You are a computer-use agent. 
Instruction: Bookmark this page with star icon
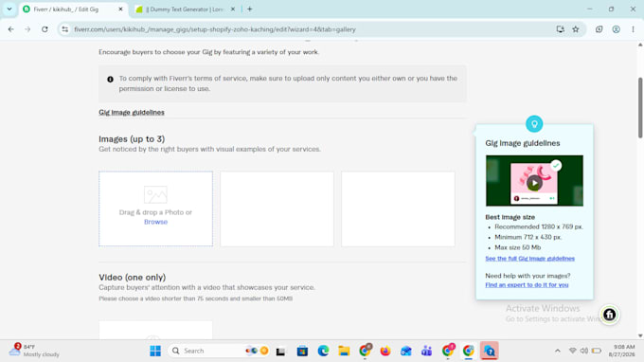point(576,29)
